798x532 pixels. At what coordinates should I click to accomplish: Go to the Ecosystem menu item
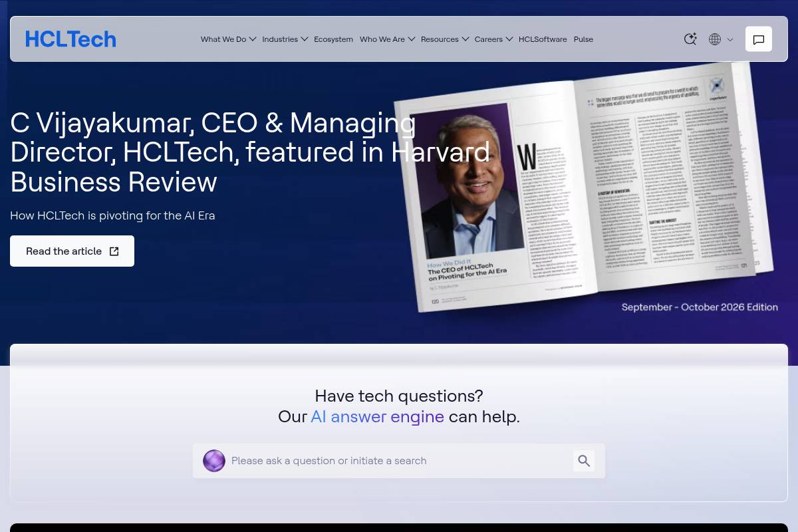point(334,39)
